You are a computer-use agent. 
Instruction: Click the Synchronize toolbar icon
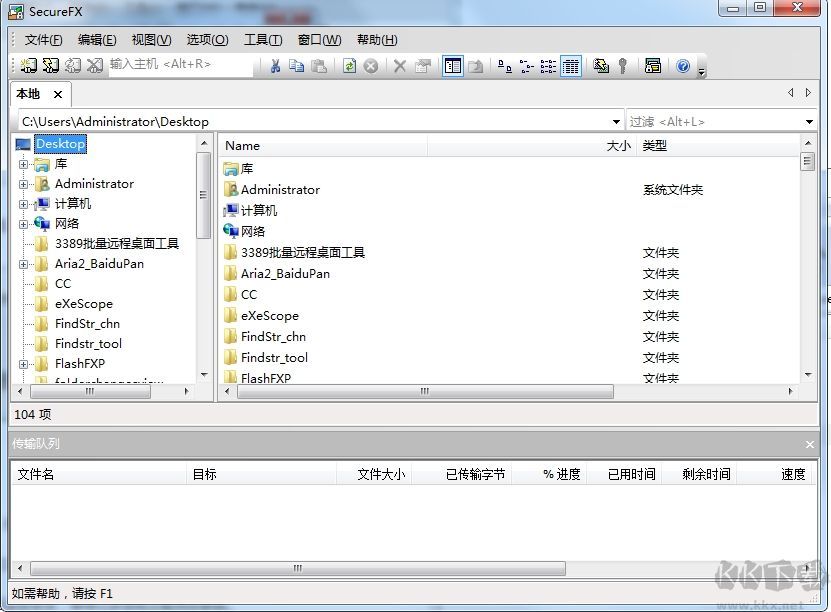click(600, 66)
